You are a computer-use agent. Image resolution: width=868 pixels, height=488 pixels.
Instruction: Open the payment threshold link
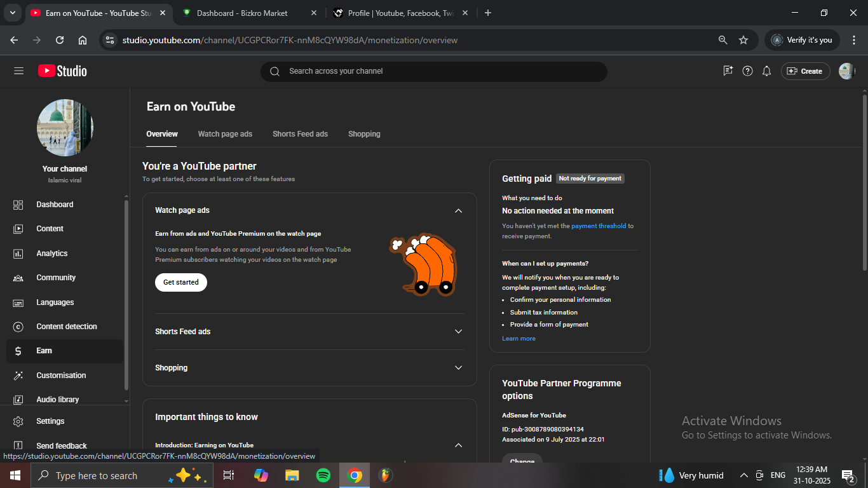click(598, 226)
